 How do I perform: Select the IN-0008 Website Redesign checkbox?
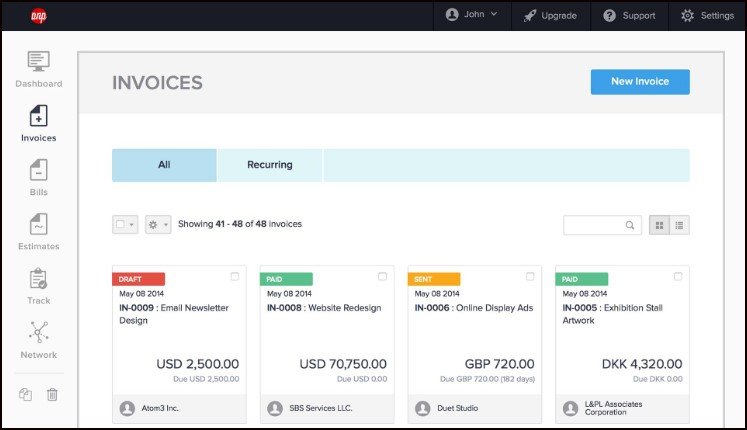(382, 276)
